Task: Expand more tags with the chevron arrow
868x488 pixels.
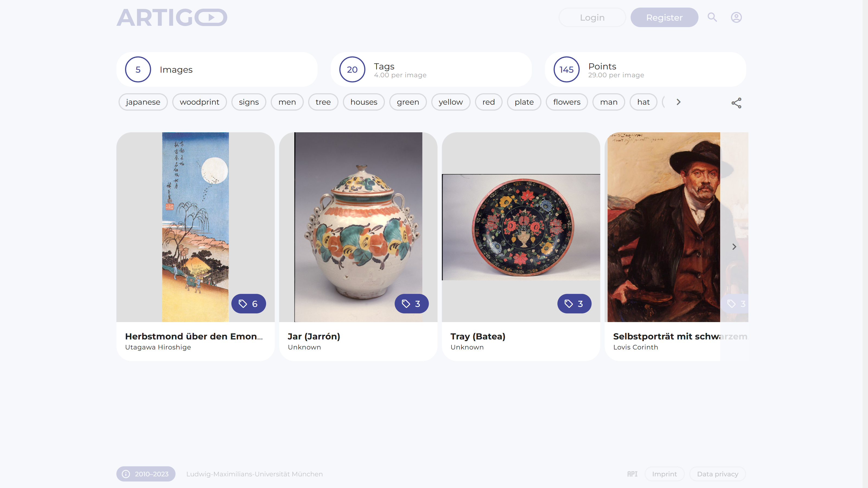Action: pyautogui.click(x=678, y=102)
